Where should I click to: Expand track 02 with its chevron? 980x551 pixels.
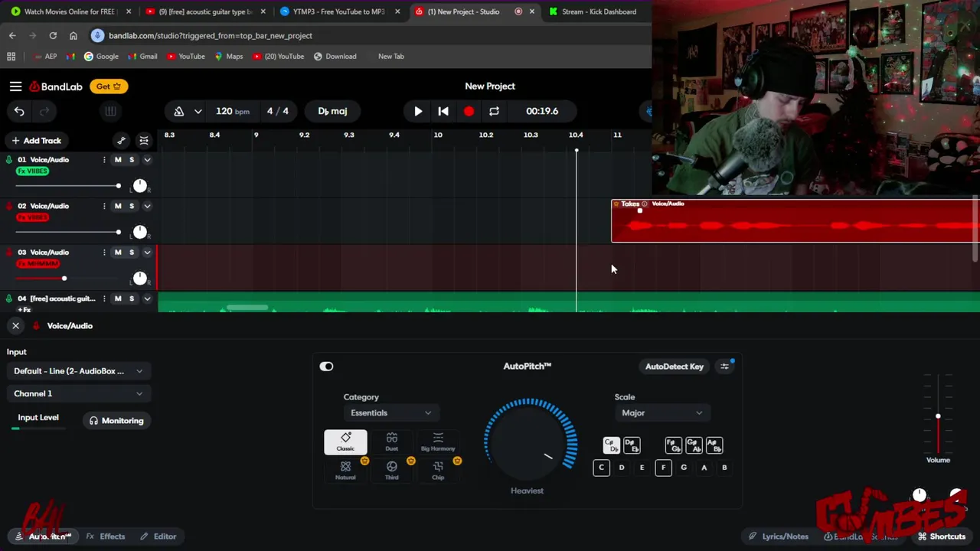point(147,206)
